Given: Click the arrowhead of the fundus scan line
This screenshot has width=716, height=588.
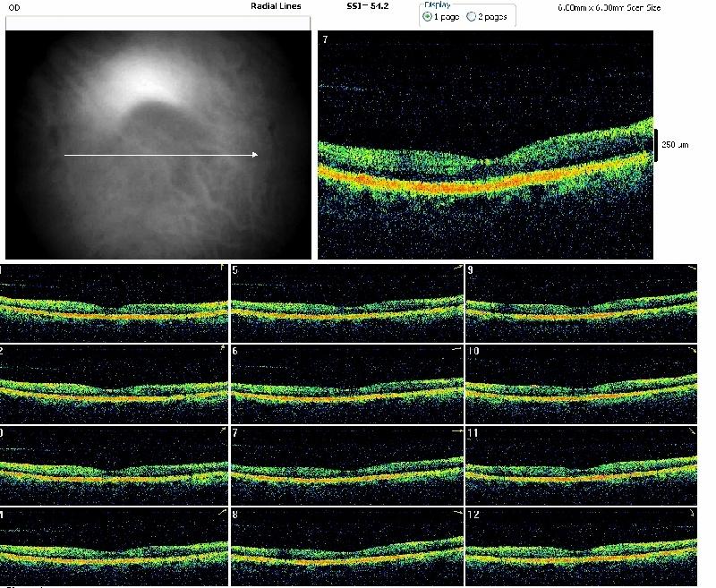Looking at the screenshot, I should [x=255, y=155].
